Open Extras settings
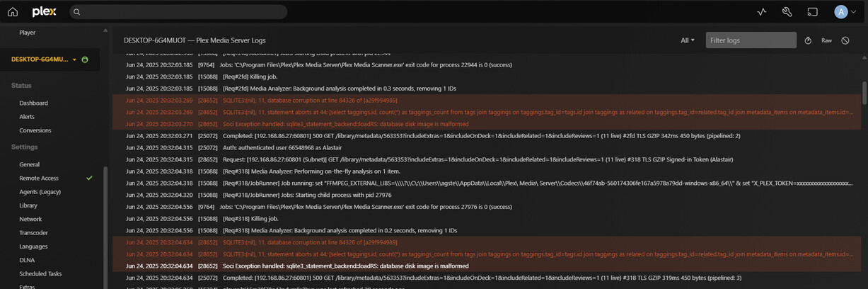The image size is (868, 289). click(27, 286)
